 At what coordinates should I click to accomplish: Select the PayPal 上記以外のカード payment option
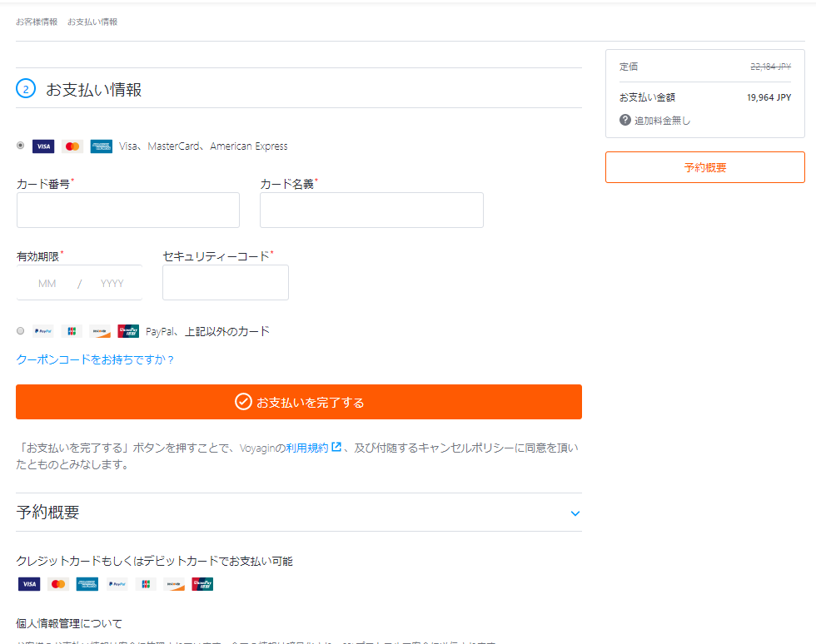click(x=20, y=330)
